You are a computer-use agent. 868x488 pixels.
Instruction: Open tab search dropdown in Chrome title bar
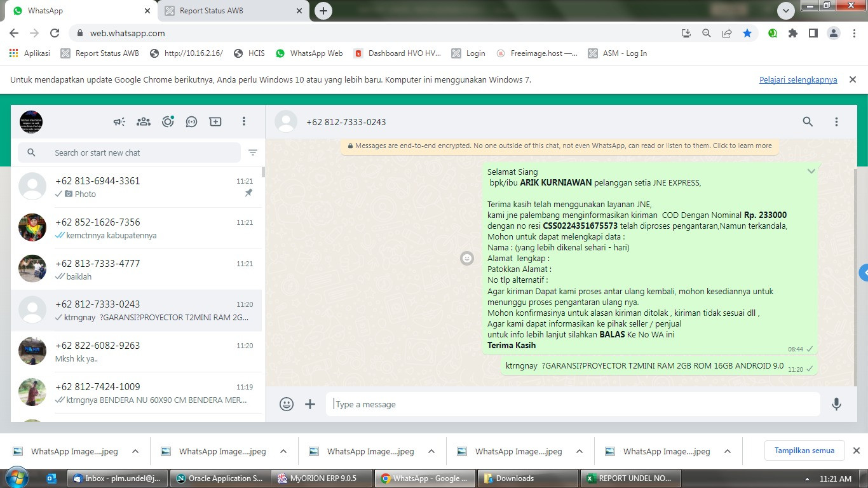tap(786, 11)
